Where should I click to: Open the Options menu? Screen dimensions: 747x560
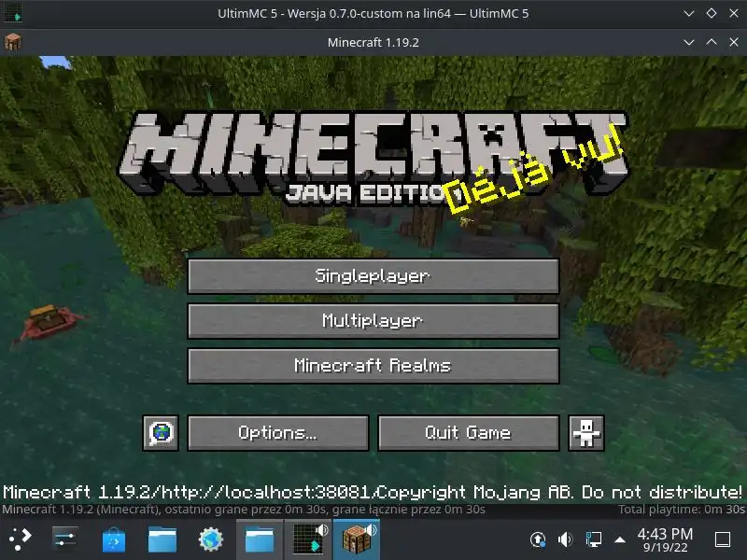pyautogui.click(x=278, y=433)
